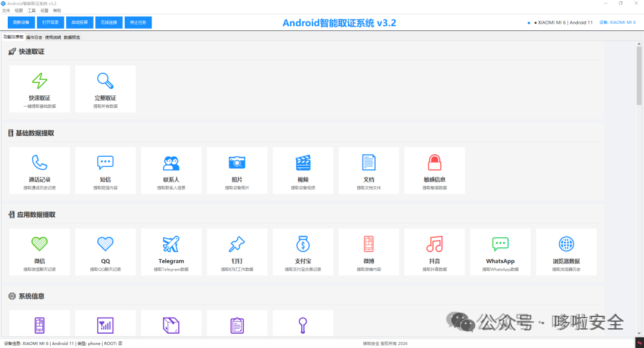Image resolution: width=644 pixels, height=348 pixels.
Task: Open the 文件 File menu
Action: 6,11
